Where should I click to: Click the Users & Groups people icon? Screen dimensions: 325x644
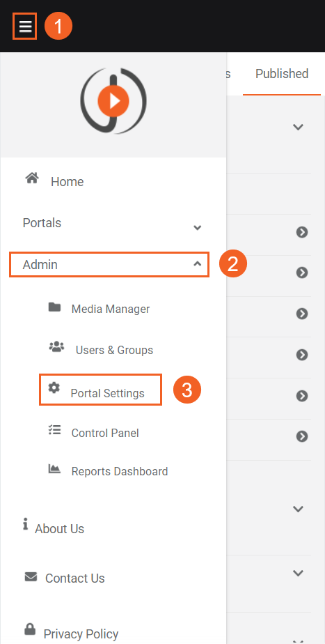(x=56, y=347)
